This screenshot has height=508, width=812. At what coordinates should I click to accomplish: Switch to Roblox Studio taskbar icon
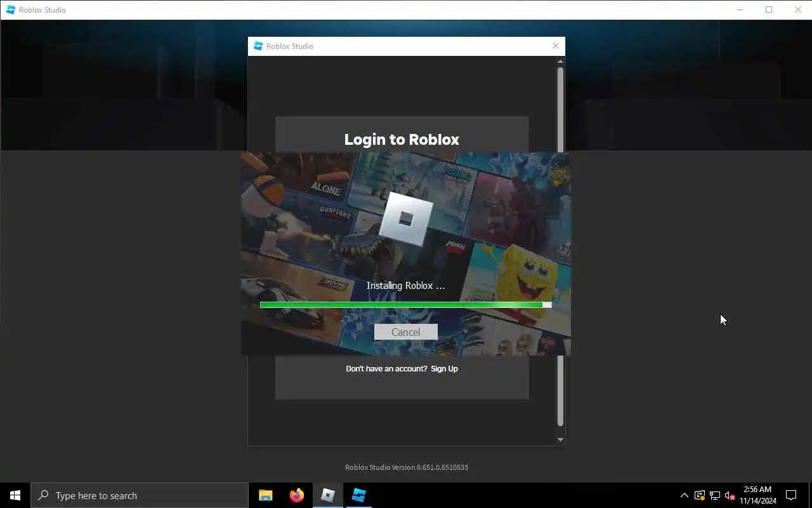click(358, 495)
